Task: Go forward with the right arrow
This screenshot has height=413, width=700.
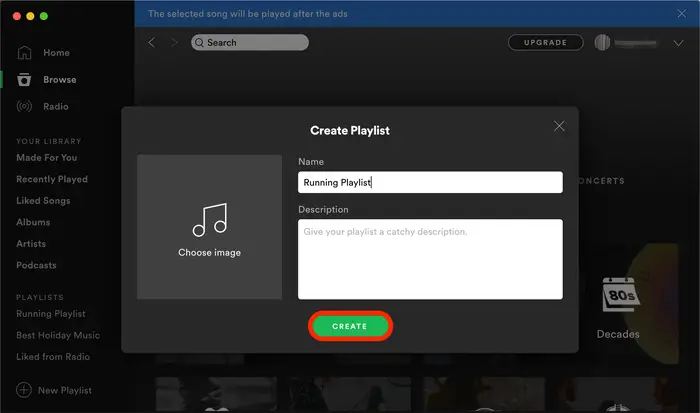Action: click(x=175, y=42)
